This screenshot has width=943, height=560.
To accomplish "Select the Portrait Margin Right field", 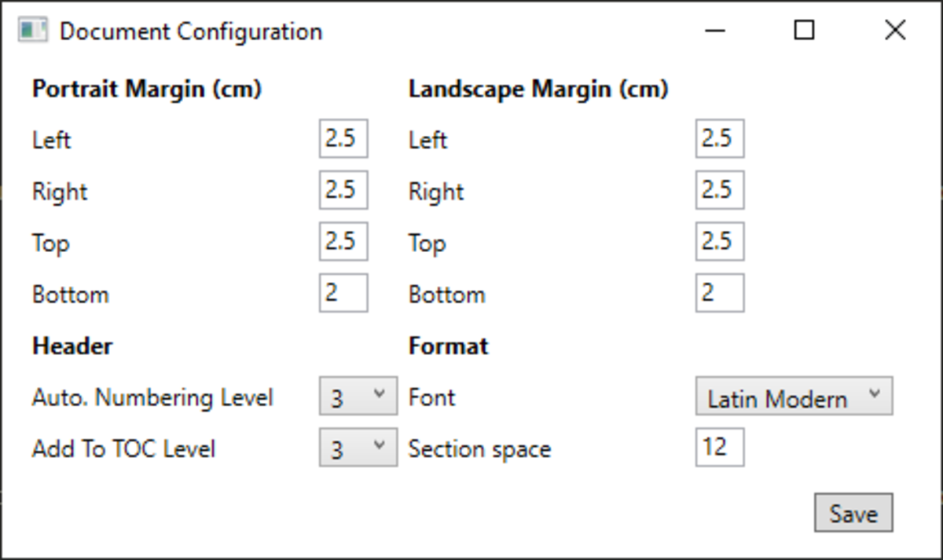I will tap(343, 191).
